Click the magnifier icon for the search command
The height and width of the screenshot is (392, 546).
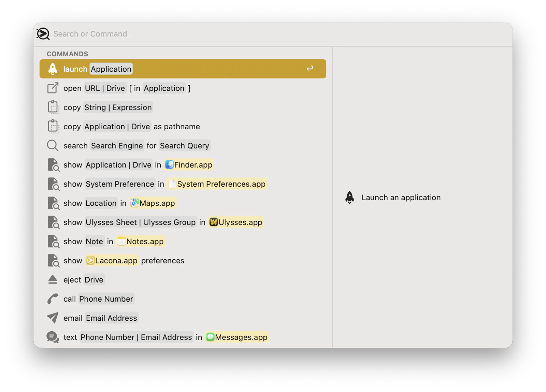point(52,145)
